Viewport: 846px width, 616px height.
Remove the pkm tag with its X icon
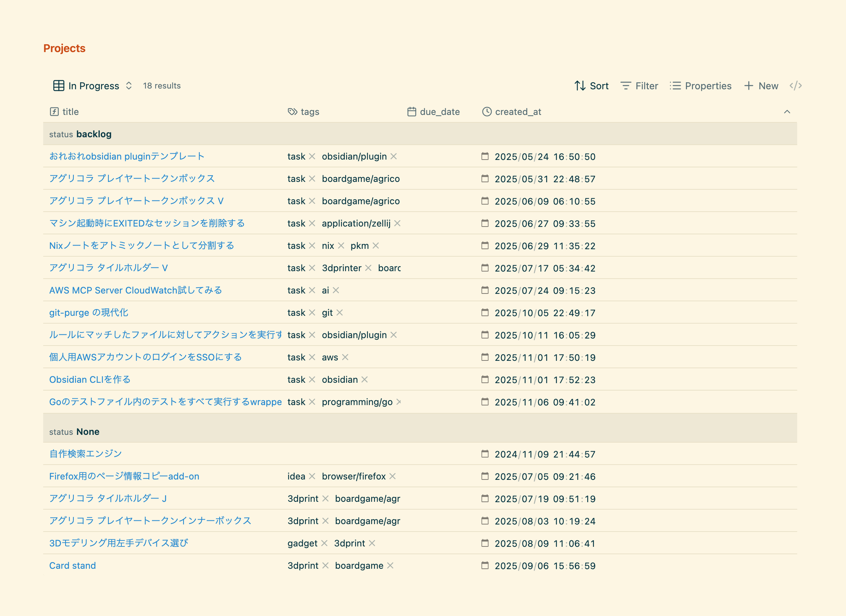point(376,246)
